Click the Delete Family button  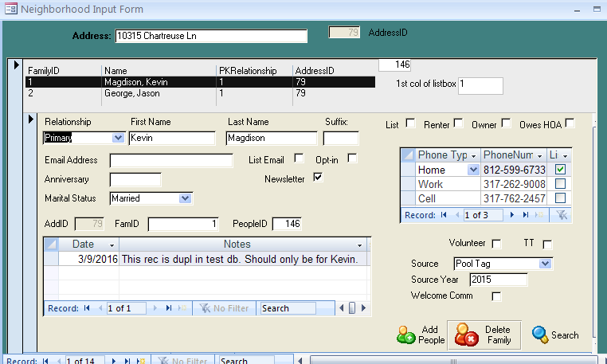[484, 335]
